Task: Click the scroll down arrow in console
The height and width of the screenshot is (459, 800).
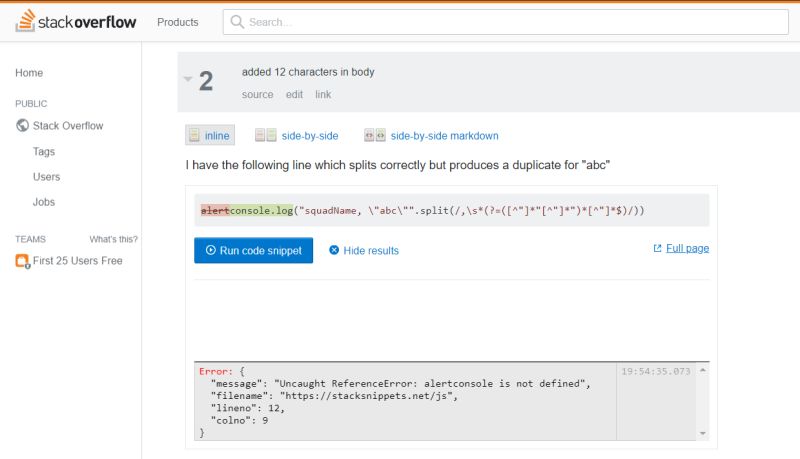Action: [703, 433]
